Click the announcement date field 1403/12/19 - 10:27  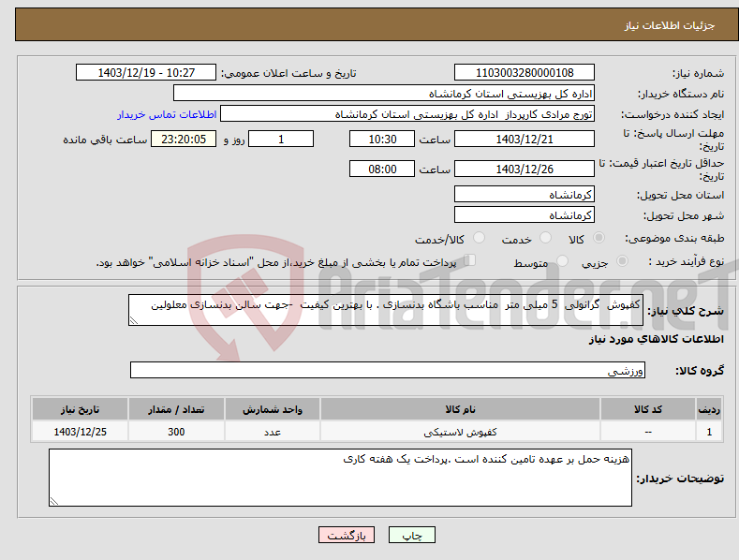[x=146, y=73]
